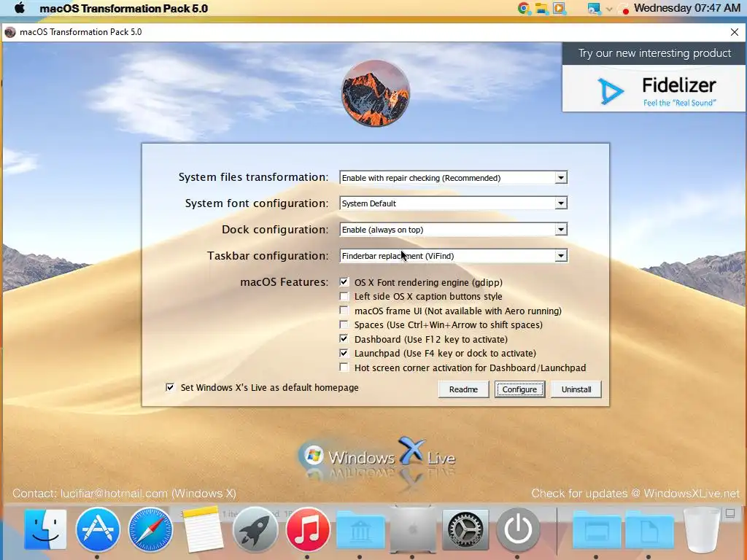
Task: Open Library folder icon in dock
Action: (x=360, y=529)
